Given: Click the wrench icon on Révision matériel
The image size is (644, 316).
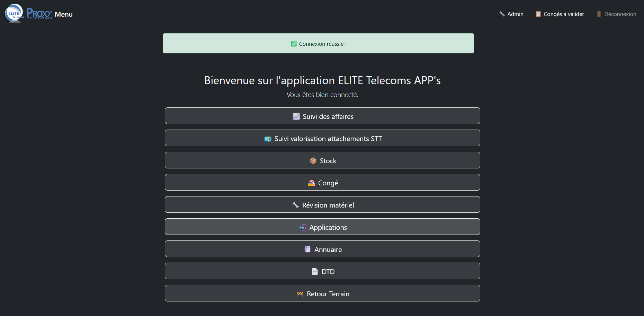Looking at the screenshot, I should click(x=296, y=205).
